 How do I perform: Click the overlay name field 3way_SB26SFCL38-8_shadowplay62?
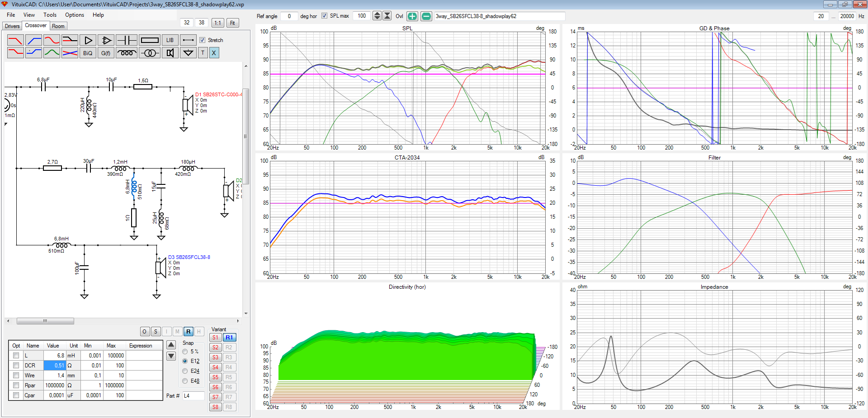[500, 16]
